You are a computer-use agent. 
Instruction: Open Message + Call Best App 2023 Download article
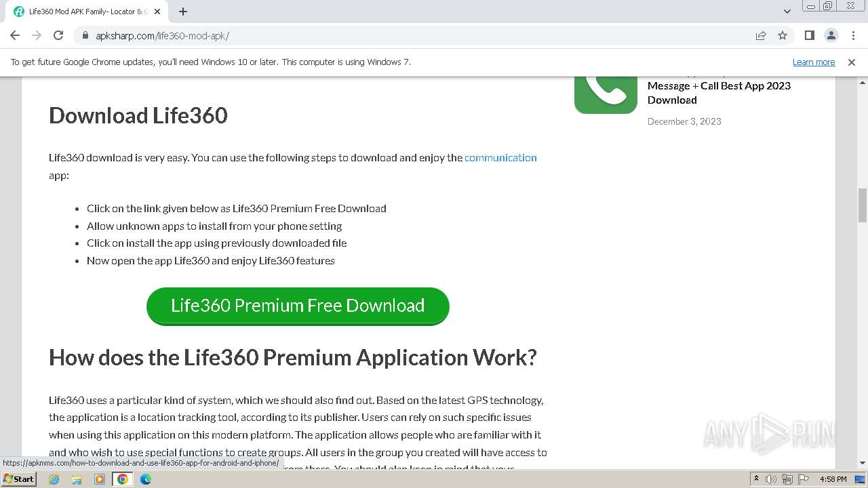tap(719, 93)
